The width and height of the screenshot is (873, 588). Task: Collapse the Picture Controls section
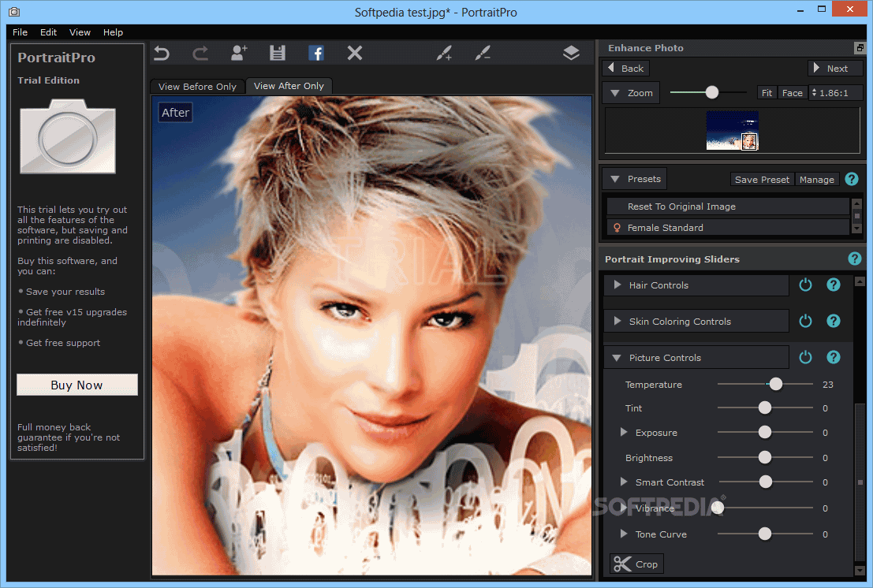[617, 358]
